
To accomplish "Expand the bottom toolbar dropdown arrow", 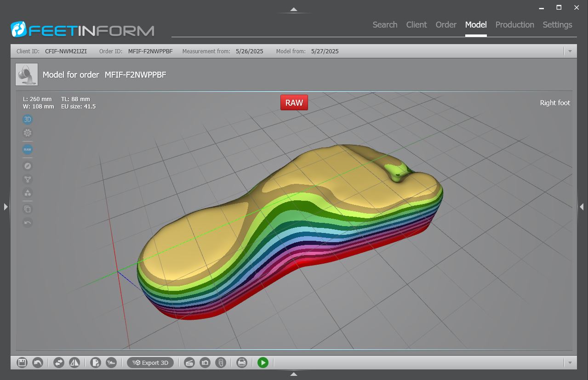I will pos(570,363).
